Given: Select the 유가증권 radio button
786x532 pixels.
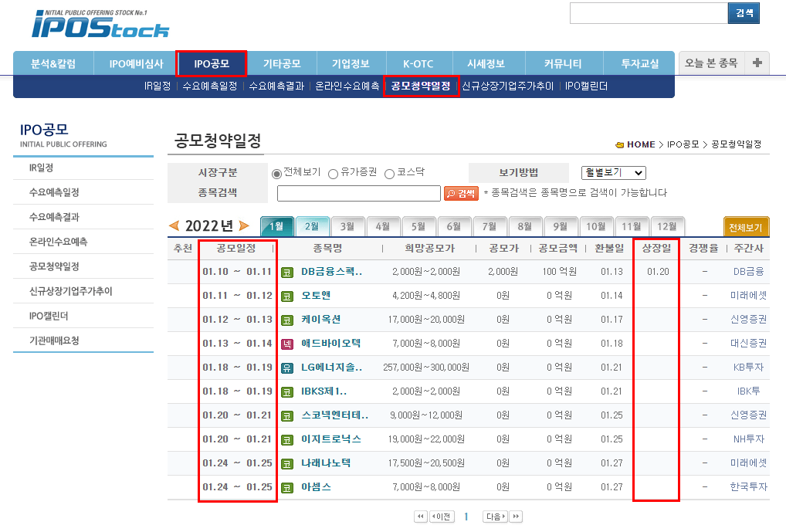Looking at the screenshot, I should coord(334,173).
